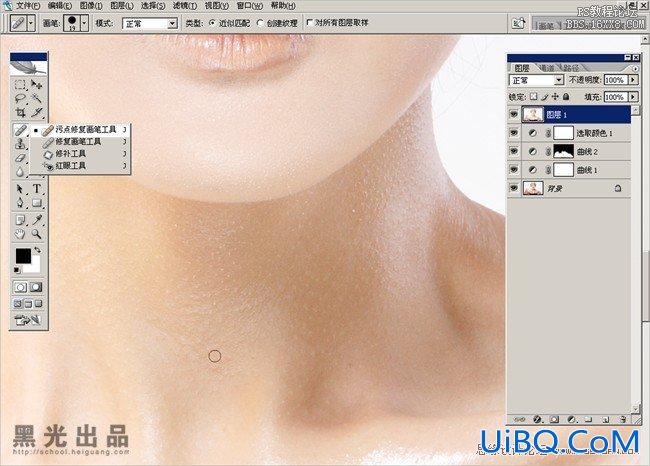Select the Slice tool

pos(37,112)
